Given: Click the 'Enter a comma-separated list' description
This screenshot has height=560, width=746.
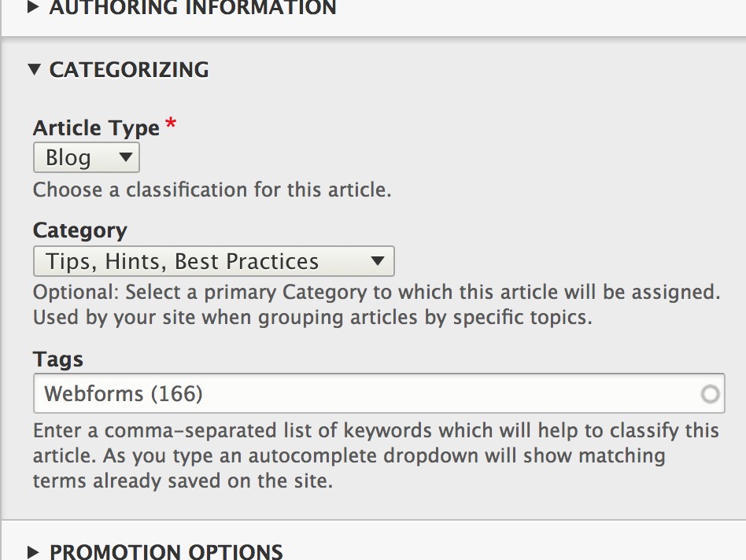Looking at the screenshot, I should 376,431.
